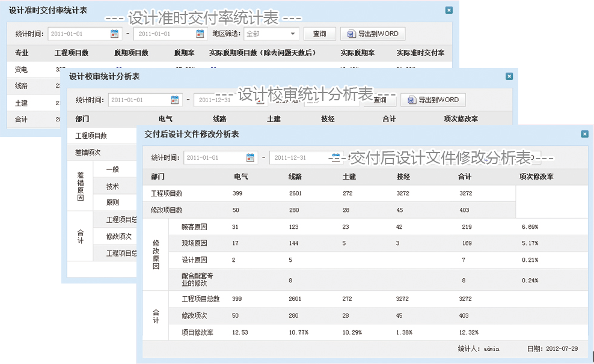
Task: Click 项次修改率 column header in 交付后设计文件修改分析表
Action: tap(536, 177)
